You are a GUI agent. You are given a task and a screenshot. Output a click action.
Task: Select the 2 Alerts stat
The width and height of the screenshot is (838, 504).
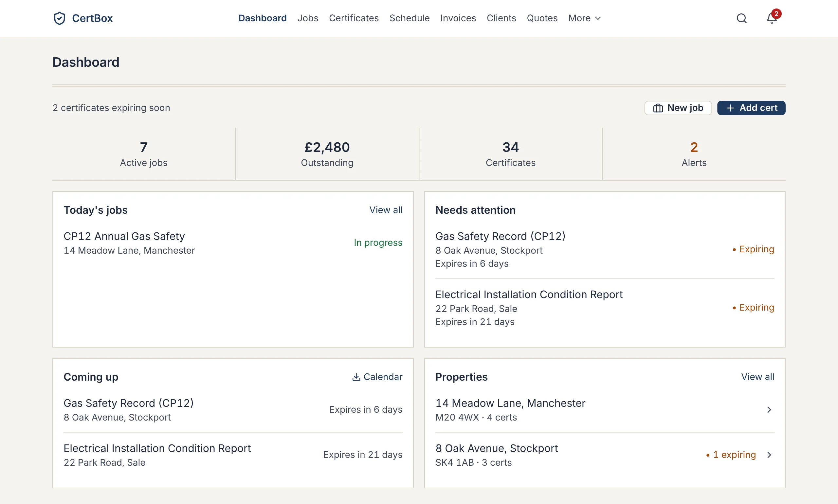pos(694,154)
